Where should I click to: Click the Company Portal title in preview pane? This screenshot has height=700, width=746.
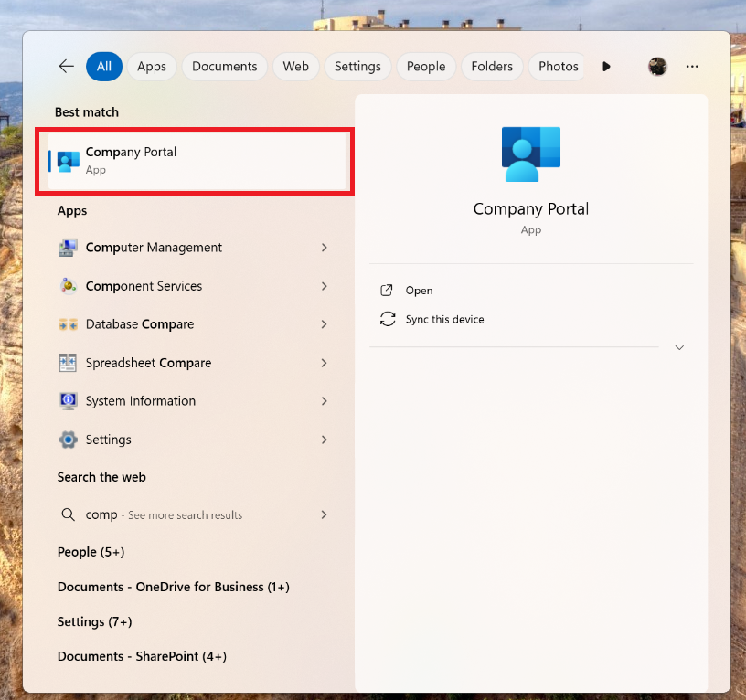point(531,208)
